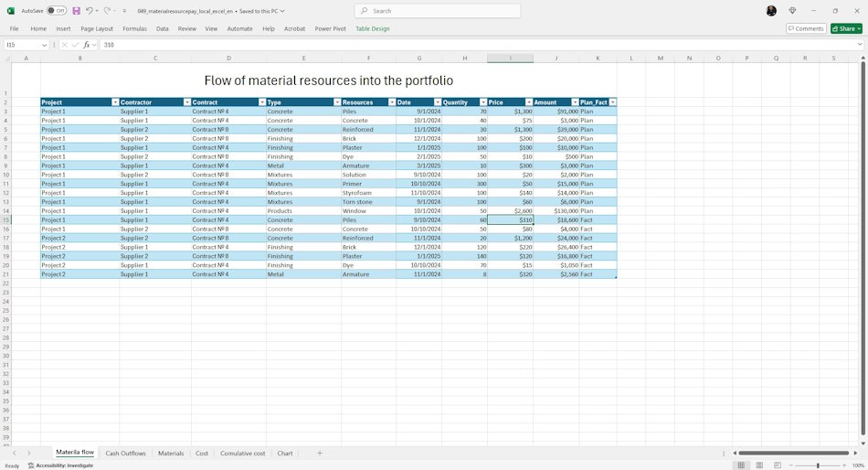Toggle the AutoSave switch
Screen dimensions: 868x470
tap(57, 11)
